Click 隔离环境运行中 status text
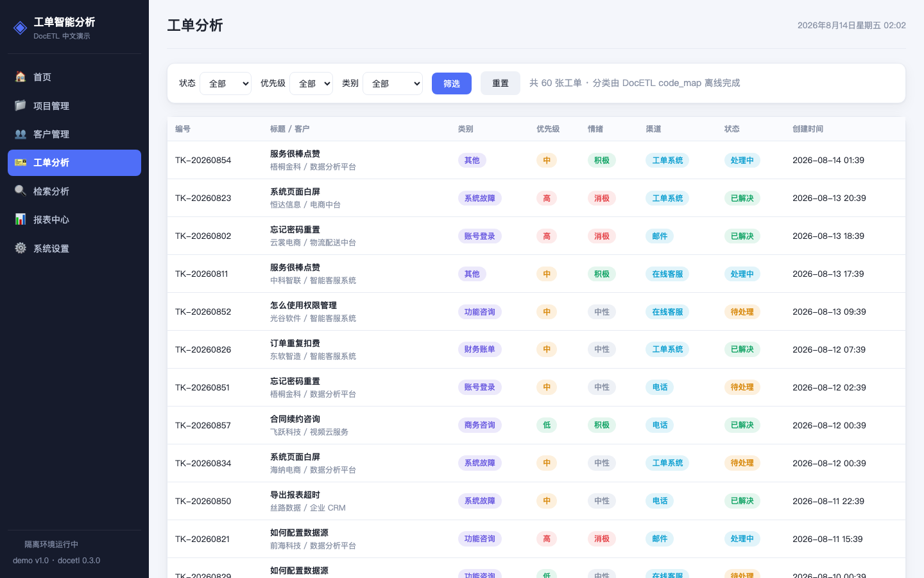This screenshot has width=924, height=578. (51, 545)
